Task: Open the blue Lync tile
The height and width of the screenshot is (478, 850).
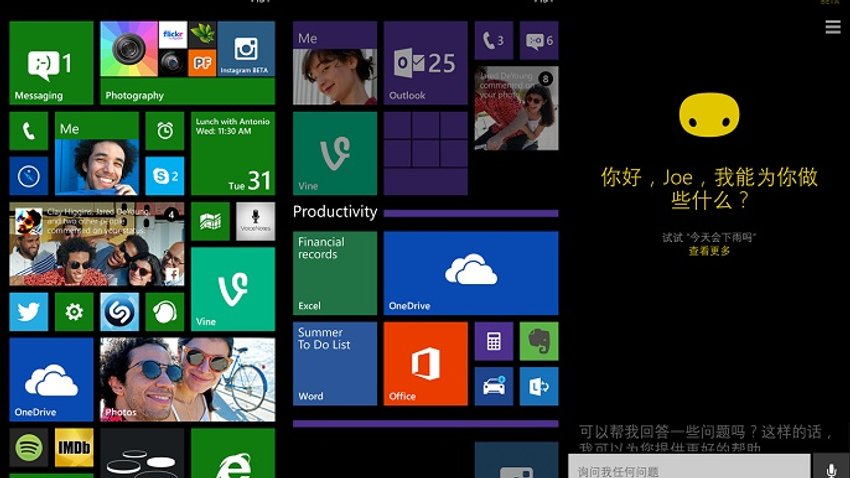Action: pyautogui.click(x=539, y=386)
